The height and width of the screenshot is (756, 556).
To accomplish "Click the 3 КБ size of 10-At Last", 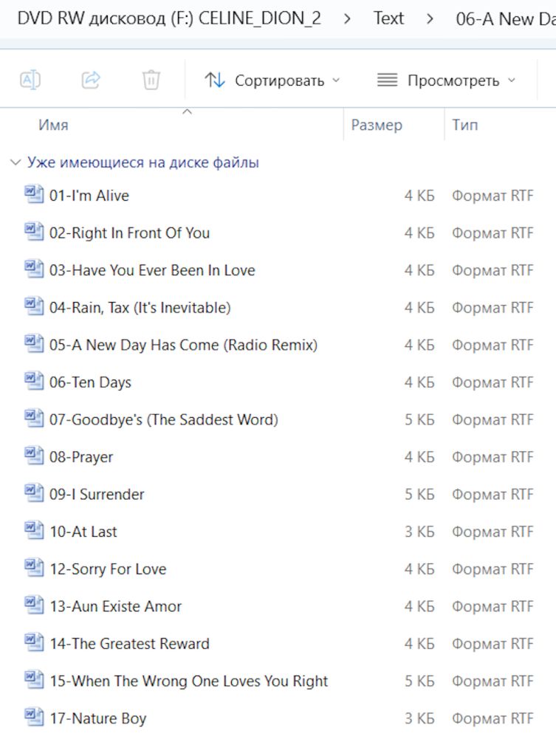I will (x=419, y=532).
